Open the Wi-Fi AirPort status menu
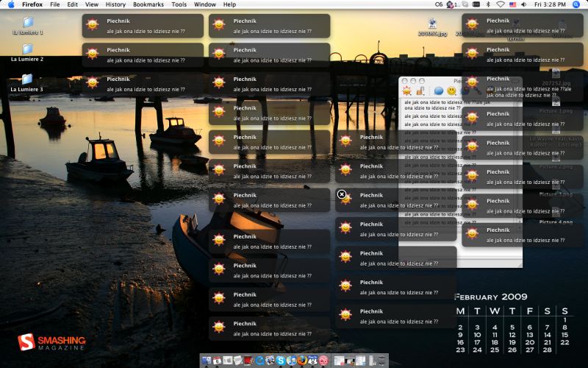588x368 pixels. (x=501, y=4)
